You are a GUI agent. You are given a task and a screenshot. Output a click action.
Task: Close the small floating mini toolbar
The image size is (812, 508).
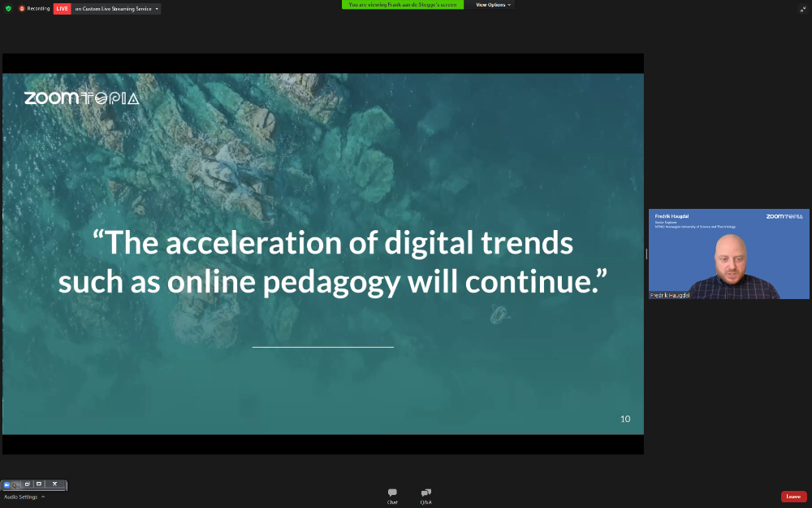click(54, 484)
